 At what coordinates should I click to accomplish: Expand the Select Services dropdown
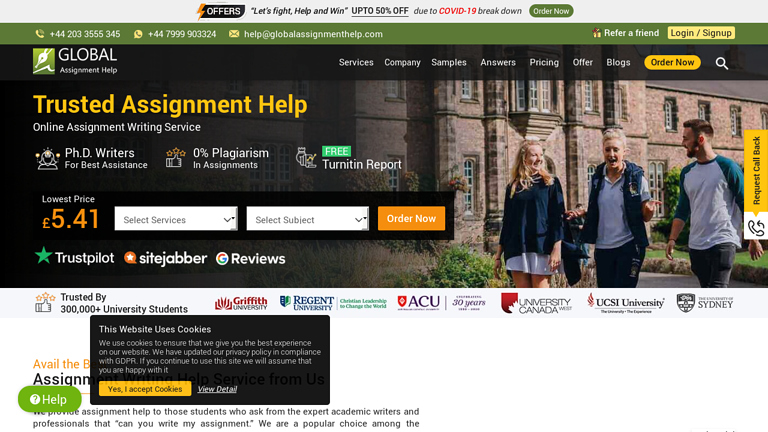pos(175,219)
